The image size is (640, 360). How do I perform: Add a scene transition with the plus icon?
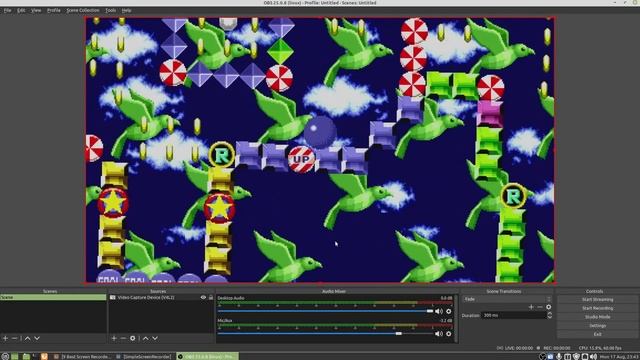pos(531,307)
